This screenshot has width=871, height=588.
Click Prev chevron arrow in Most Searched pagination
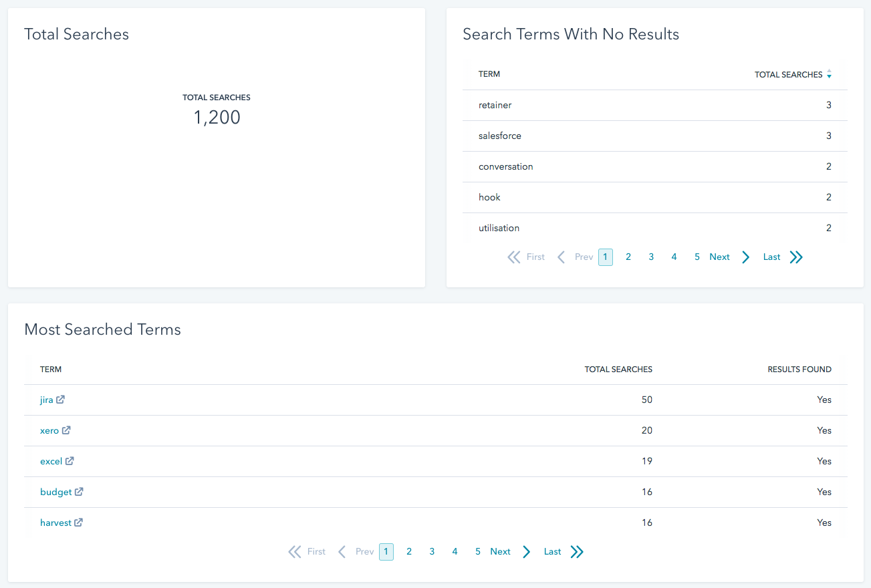pyautogui.click(x=342, y=552)
